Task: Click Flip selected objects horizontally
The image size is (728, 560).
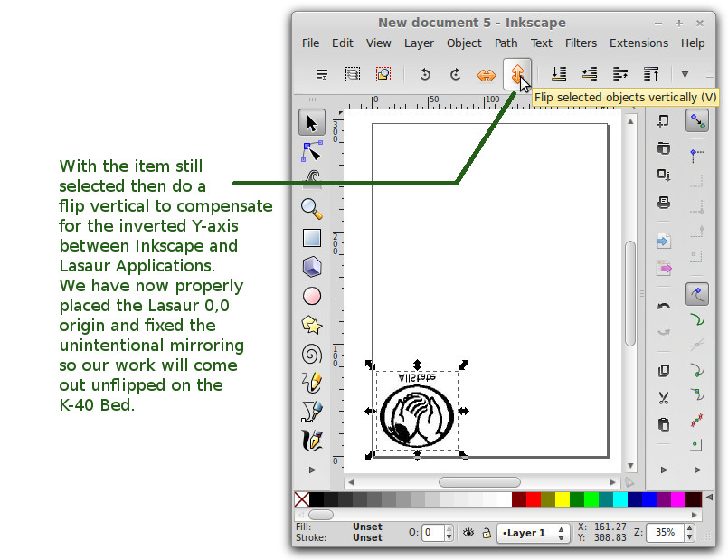Action: (x=487, y=75)
